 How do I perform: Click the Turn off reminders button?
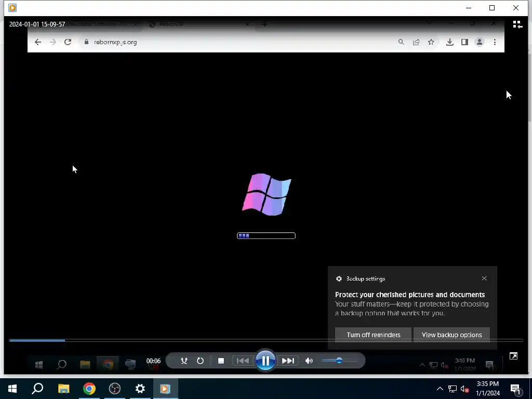[373, 335]
